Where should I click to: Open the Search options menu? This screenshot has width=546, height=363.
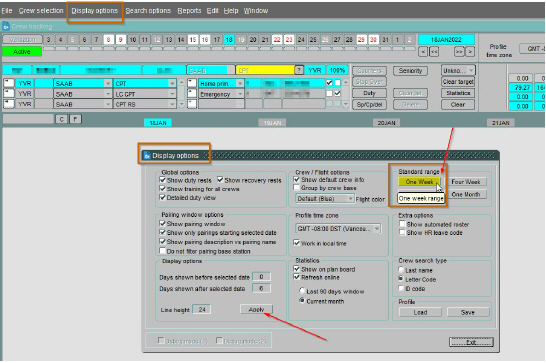(148, 11)
